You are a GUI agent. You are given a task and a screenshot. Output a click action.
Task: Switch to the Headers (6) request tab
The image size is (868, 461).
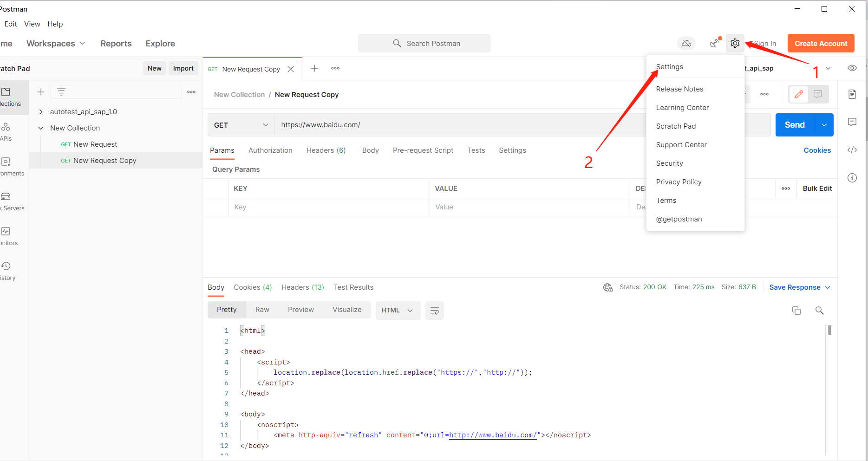tap(326, 150)
